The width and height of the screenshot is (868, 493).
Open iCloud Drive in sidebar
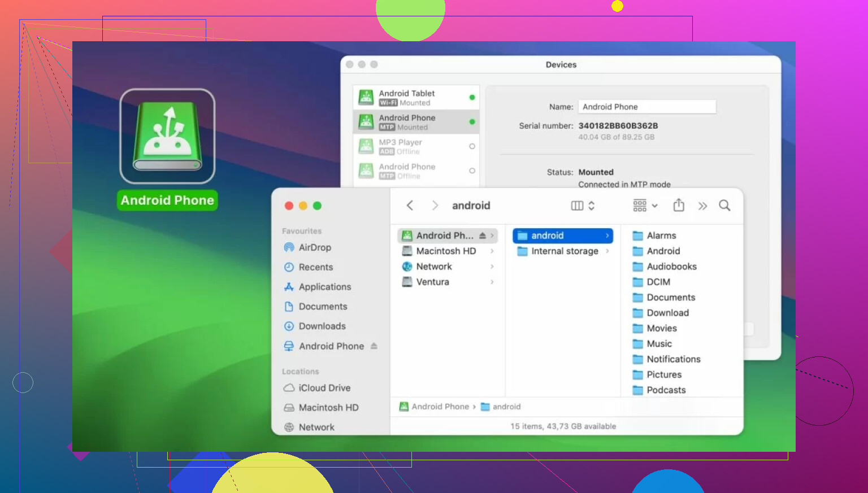[x=317, y=388]
